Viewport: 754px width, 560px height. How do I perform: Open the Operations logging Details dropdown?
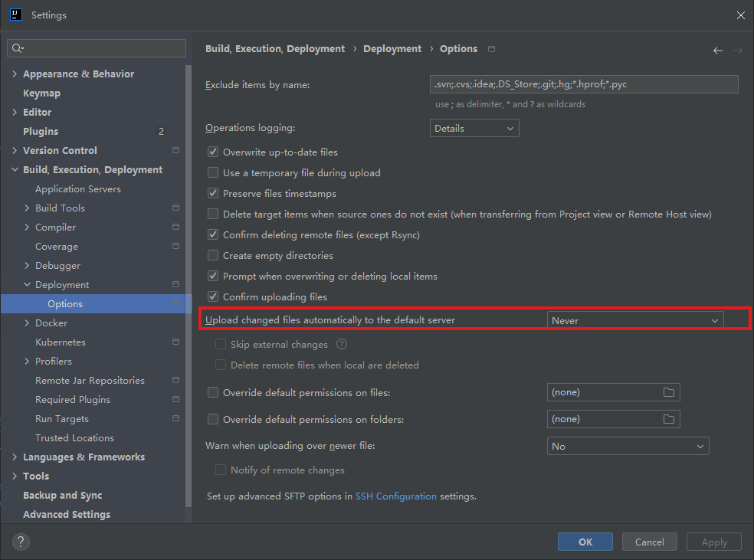[x=474, y=129]
